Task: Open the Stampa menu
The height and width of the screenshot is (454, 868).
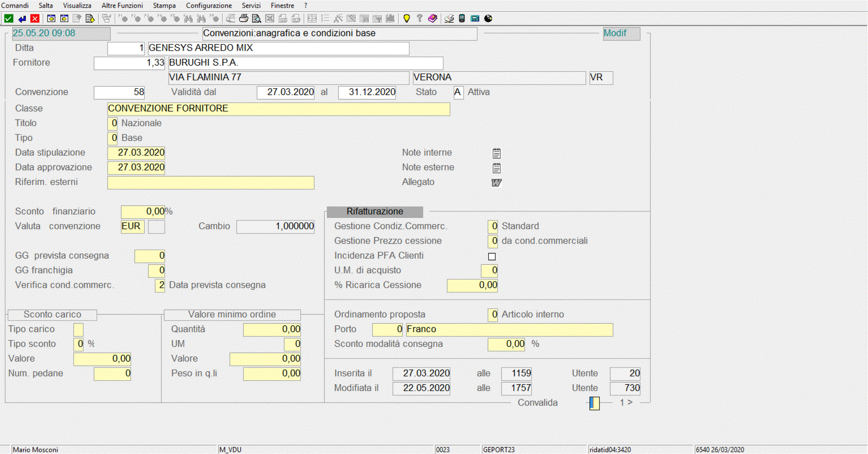Action: [164, 5]
